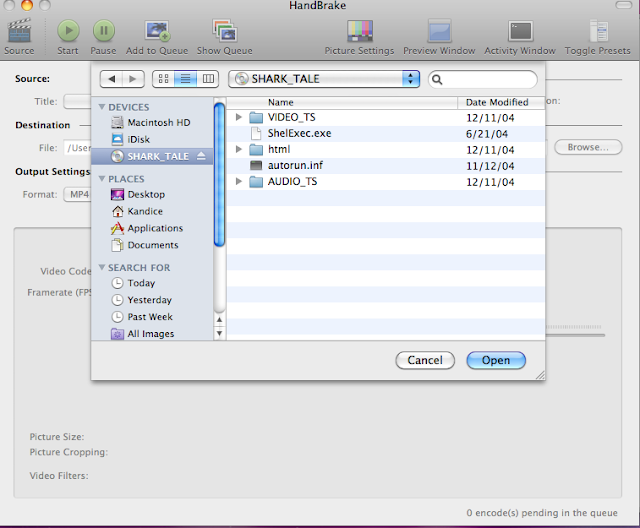Click the toolbar toggle pill in title bar
This screenshot has height=528, width=640.
click(624, 5)
